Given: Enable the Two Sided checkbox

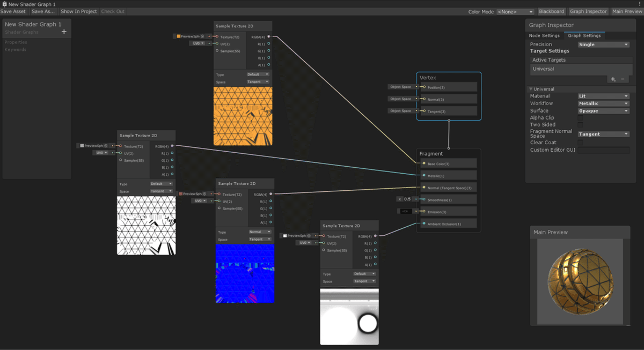Looking at the screenshot, I should click(x=581, y=125).
